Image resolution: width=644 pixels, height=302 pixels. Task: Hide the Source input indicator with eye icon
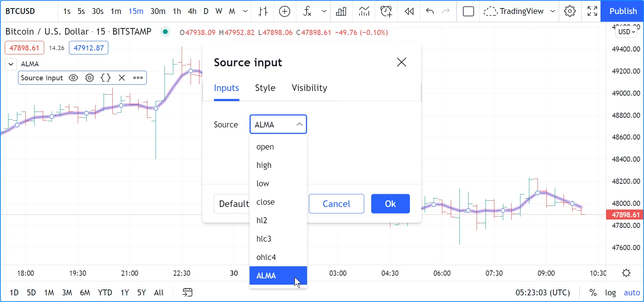point(73,78)
